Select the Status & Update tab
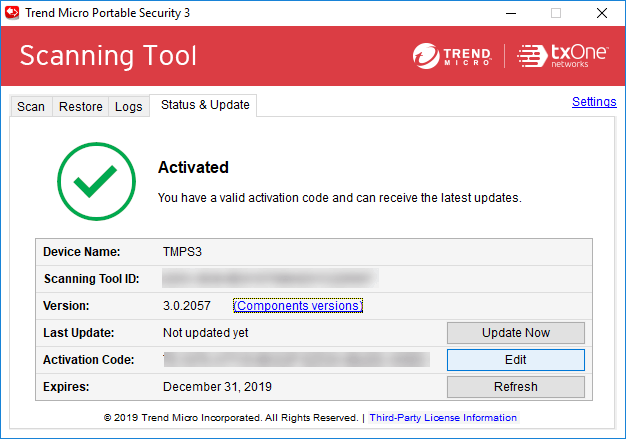This screenshot has height=439, width=626. (204, 105)
